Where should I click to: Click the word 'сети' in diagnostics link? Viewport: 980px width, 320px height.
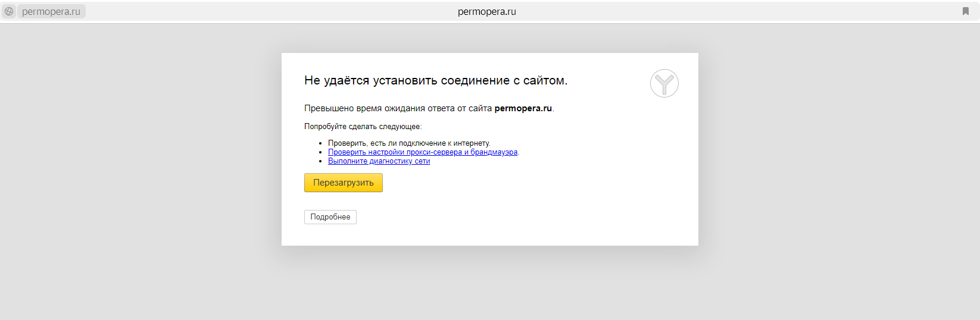point(422,161)
